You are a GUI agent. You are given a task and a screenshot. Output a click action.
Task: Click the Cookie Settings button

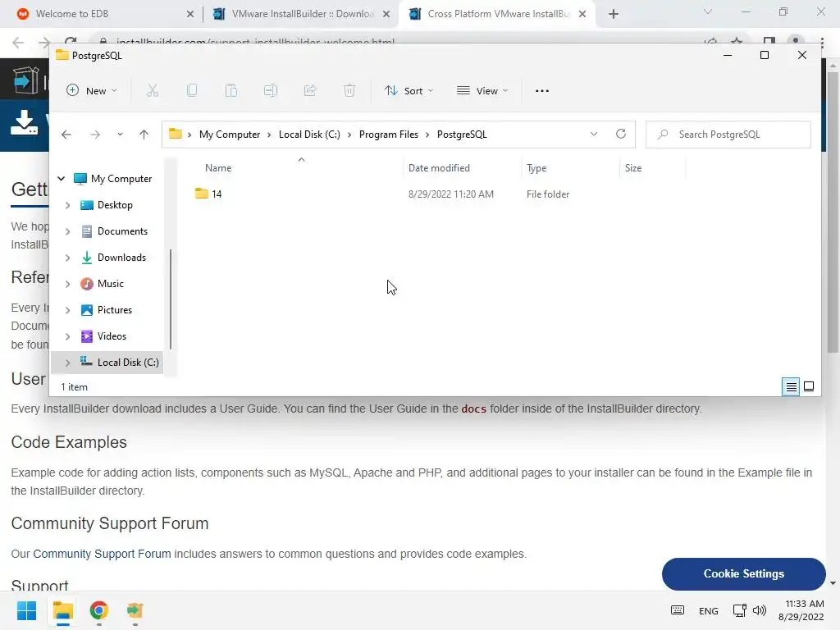743,573
